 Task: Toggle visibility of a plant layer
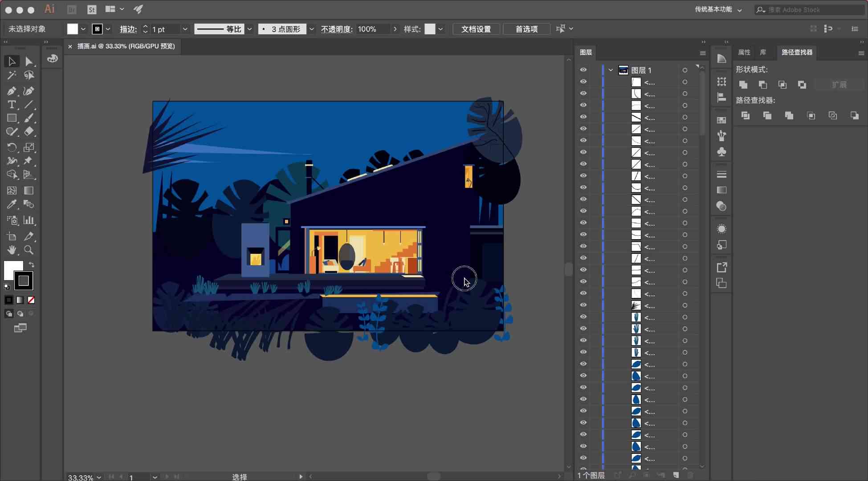(585, 318)
